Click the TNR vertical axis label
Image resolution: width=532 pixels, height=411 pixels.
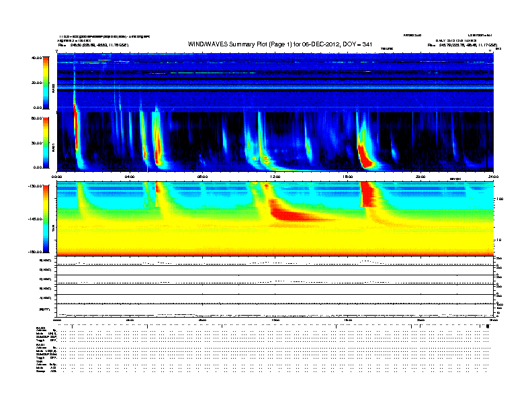coord(53,228)
